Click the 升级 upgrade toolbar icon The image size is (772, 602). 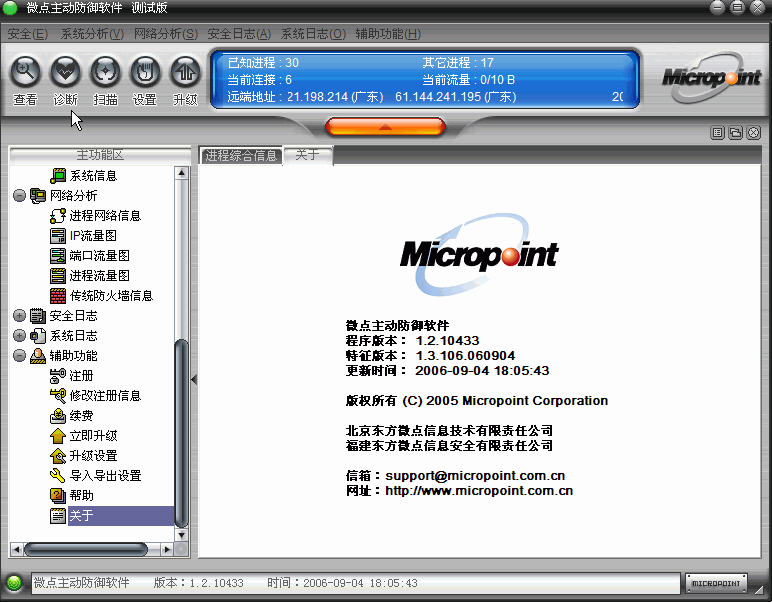pos(185,72)
